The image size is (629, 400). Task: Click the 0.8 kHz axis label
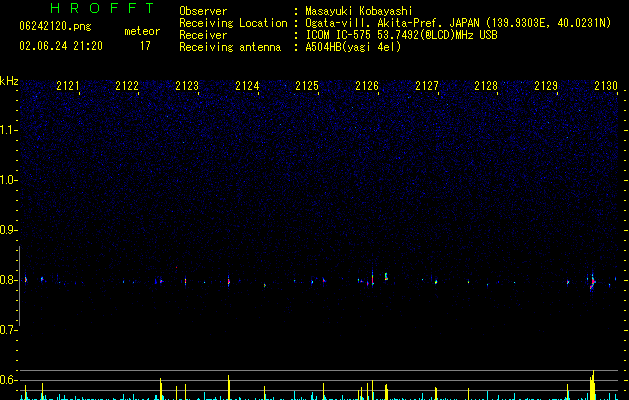(8, 280)
